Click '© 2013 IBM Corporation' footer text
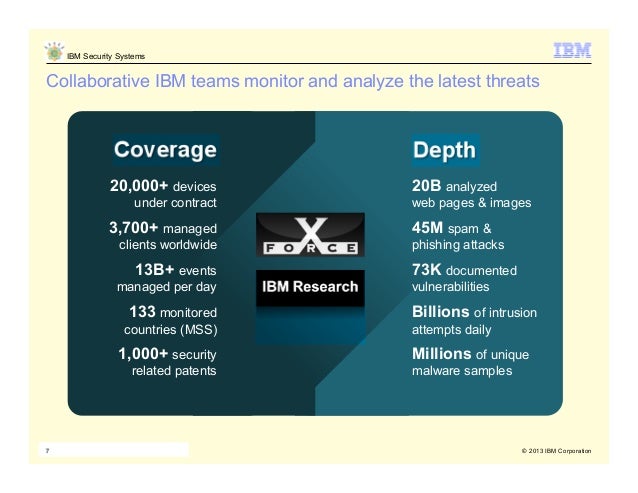This screenshot has width=638, height=493. [x=556, y=451]
